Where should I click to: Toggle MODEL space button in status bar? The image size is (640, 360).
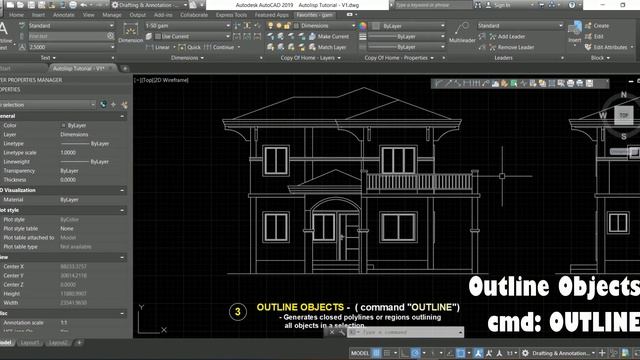[x=360, y=353]
